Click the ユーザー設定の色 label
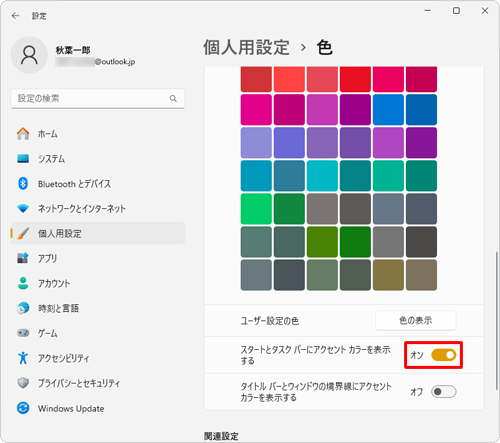This screenshot has width=500, height=443. (x=270, y=321)
